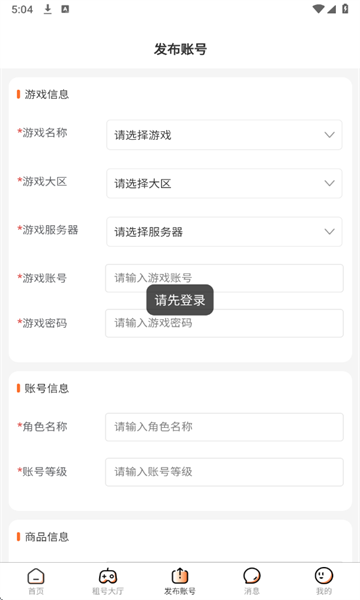Focus the 请输入游戏账号 field
This screenshot has width=360, height=600.
tap(224, 278)
